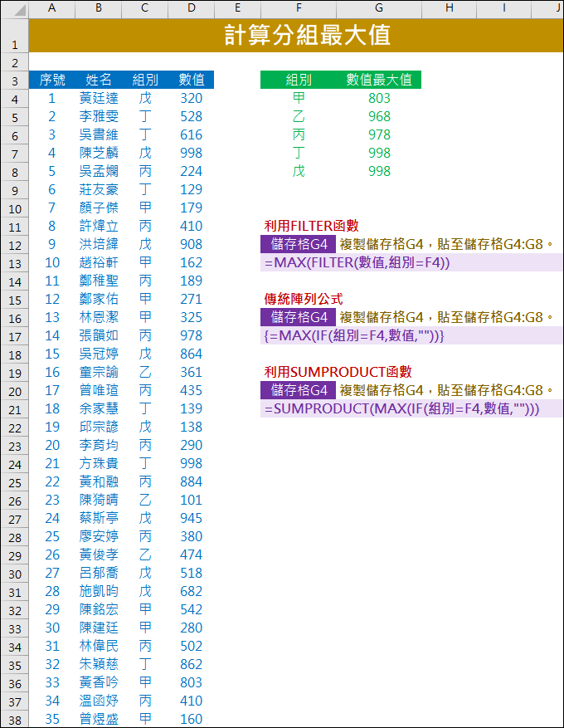Viewport: 564px width, 728px height.
Task: Click the red heading 利用FILTER函數
Action: click(x=311, y=226)
